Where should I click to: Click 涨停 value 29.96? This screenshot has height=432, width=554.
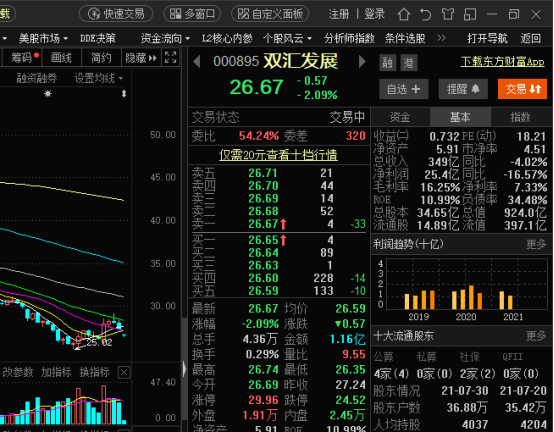263,400
